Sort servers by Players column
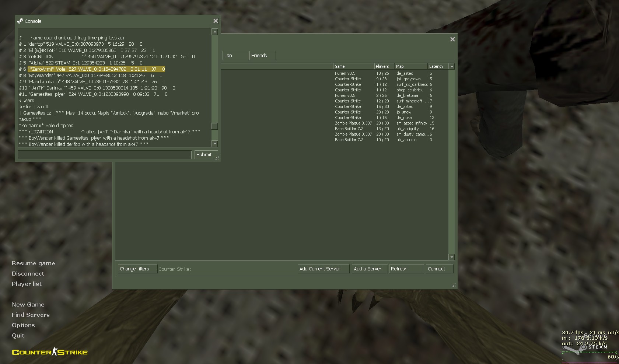The image size is (619, 364). click(x=384, y=66)
